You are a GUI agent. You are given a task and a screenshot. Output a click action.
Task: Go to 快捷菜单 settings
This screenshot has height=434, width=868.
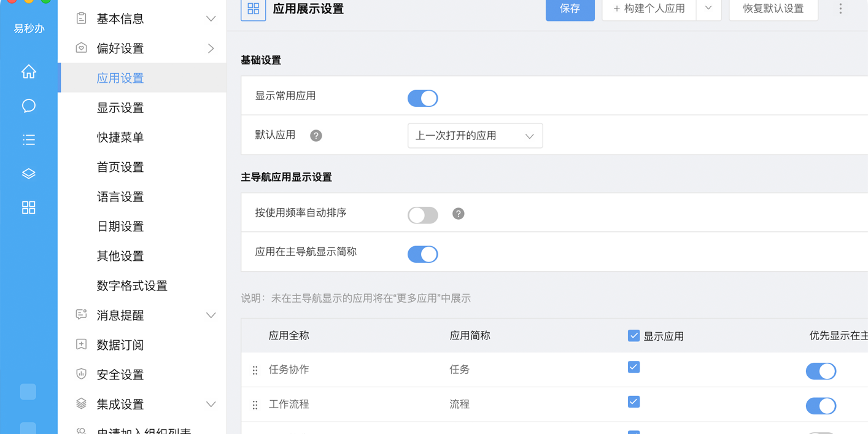120,138
